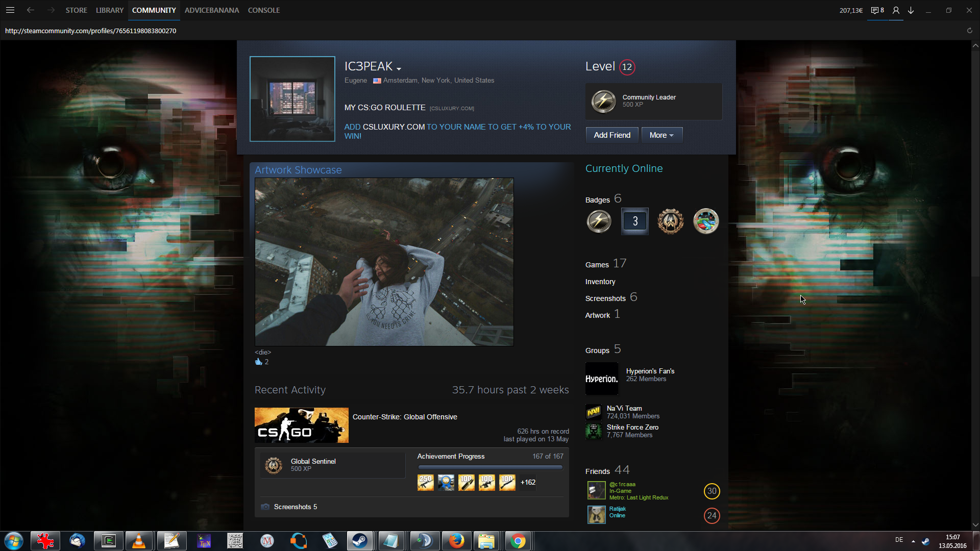Reload the page with the refresh icon
This screenshot has width=980, height=551.
click(x=969, y=31)
